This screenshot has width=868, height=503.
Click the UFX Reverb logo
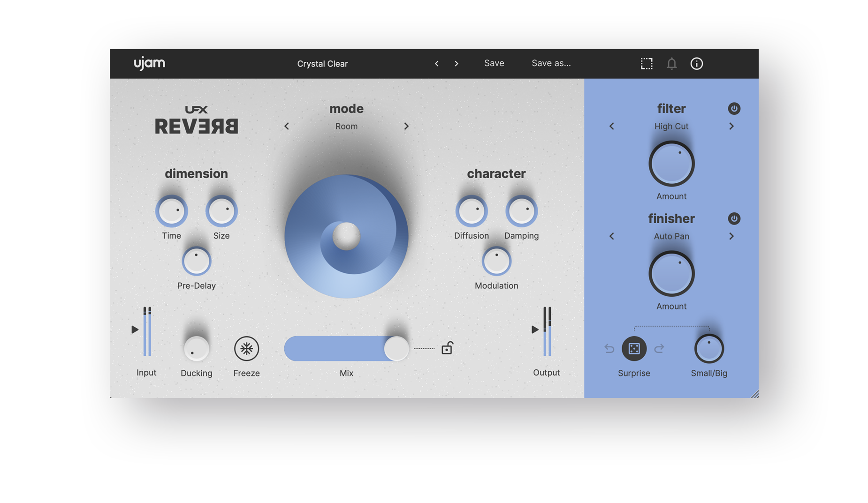[197, 120]
